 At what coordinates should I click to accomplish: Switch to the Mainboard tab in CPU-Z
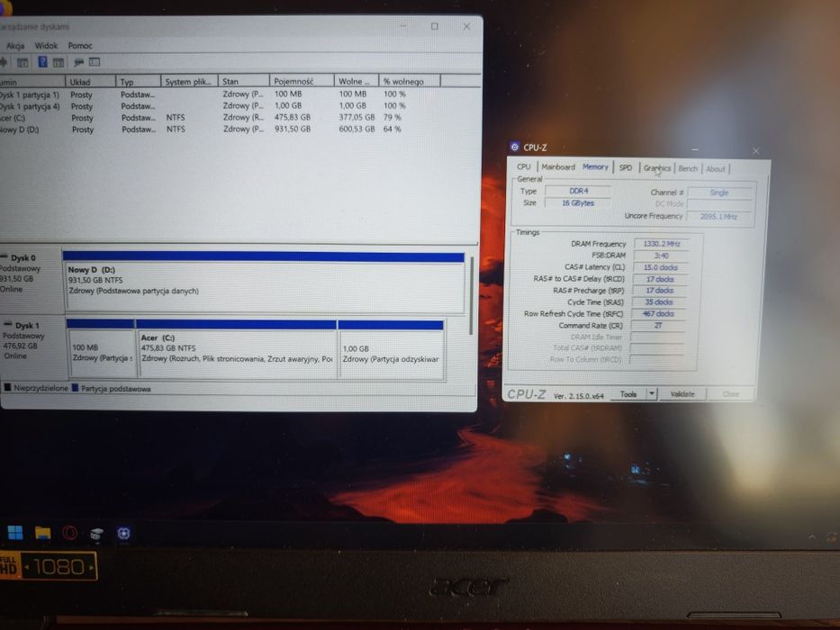(x=558, y=167)
